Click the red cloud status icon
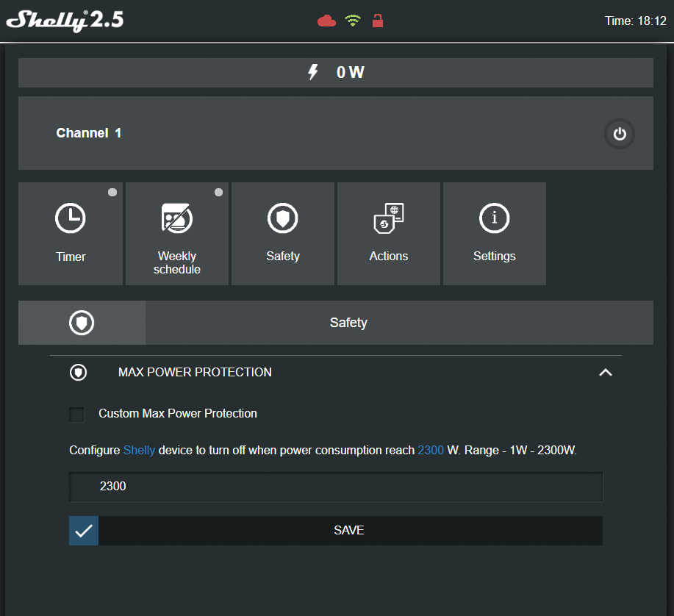This screenshot has width=674, height=616. 326,21
